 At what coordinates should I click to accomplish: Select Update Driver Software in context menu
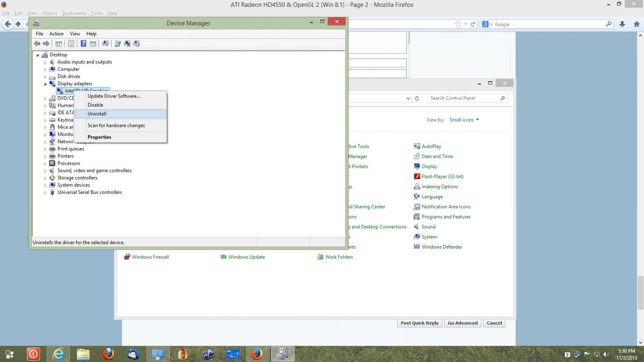click(114, 96)
